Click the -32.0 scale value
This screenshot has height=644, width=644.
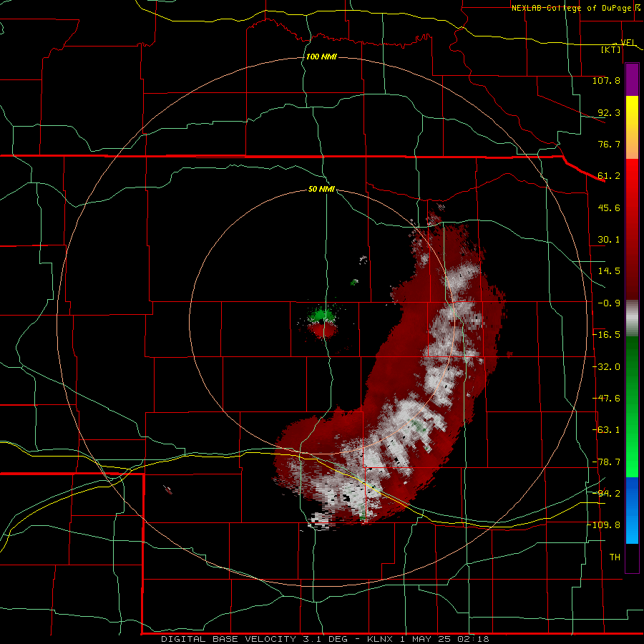606,367
